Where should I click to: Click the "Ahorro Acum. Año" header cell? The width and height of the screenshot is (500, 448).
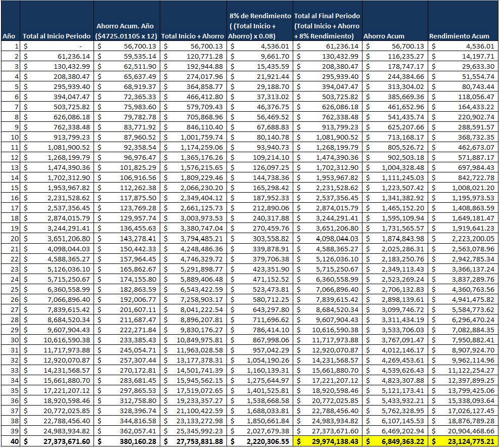[x=126, y=30]
